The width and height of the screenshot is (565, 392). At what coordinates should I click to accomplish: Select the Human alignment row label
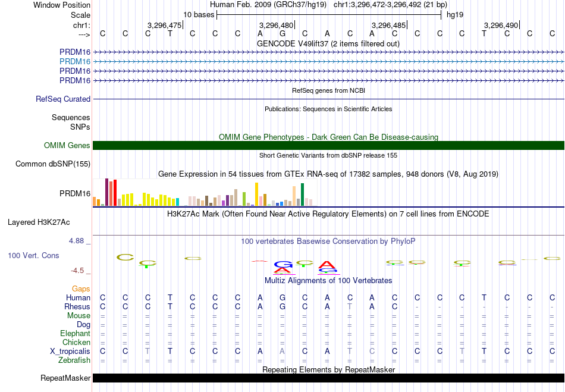coord(78,297)
